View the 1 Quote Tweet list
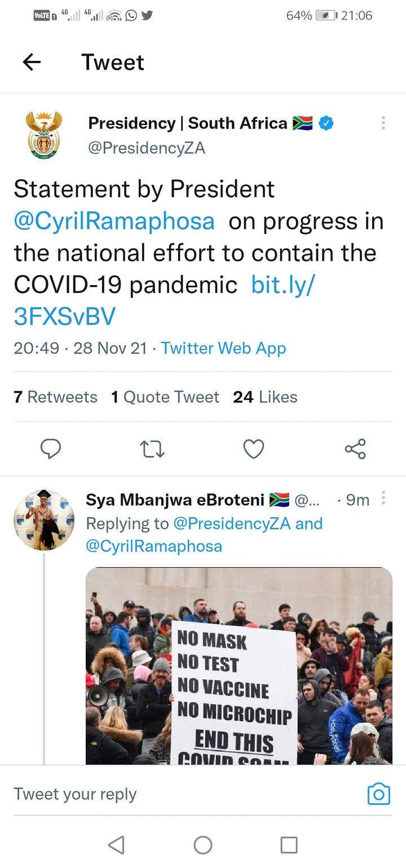Viewport: 406px width, 868px height. tap(165, 397)
